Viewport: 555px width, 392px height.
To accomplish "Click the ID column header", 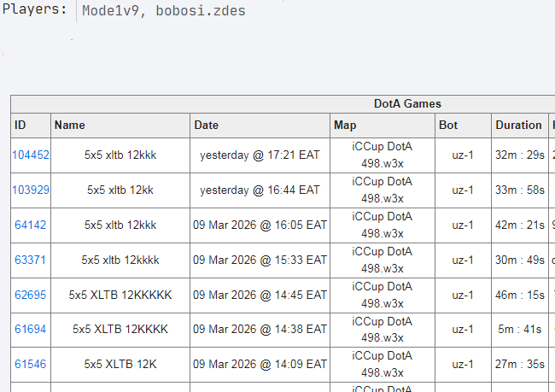I will [x=20, y=125].
